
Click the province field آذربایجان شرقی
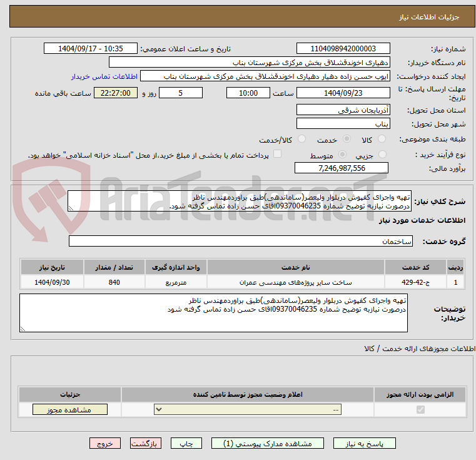(x=343, y=110)
